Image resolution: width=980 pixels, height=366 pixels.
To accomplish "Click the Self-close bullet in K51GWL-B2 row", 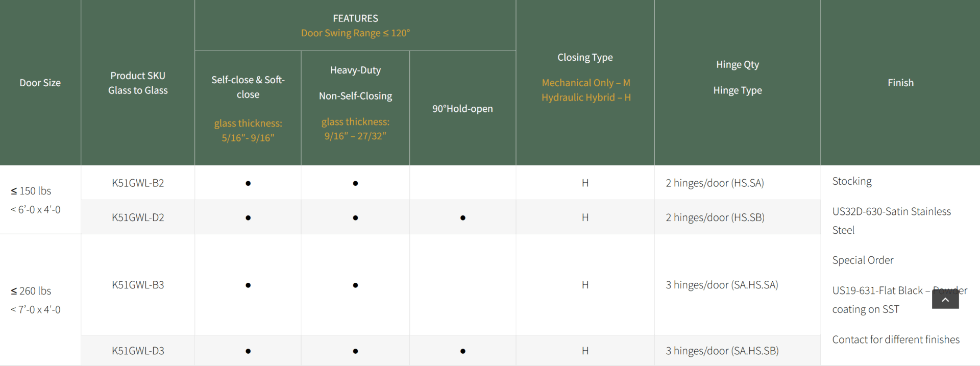I will pyautogui.click(x=248, y=183).
